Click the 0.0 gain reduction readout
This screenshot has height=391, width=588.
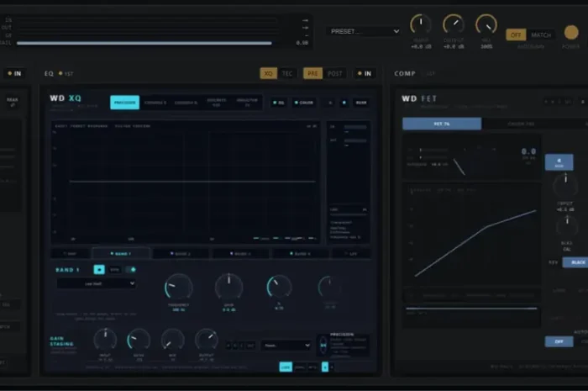528,151
